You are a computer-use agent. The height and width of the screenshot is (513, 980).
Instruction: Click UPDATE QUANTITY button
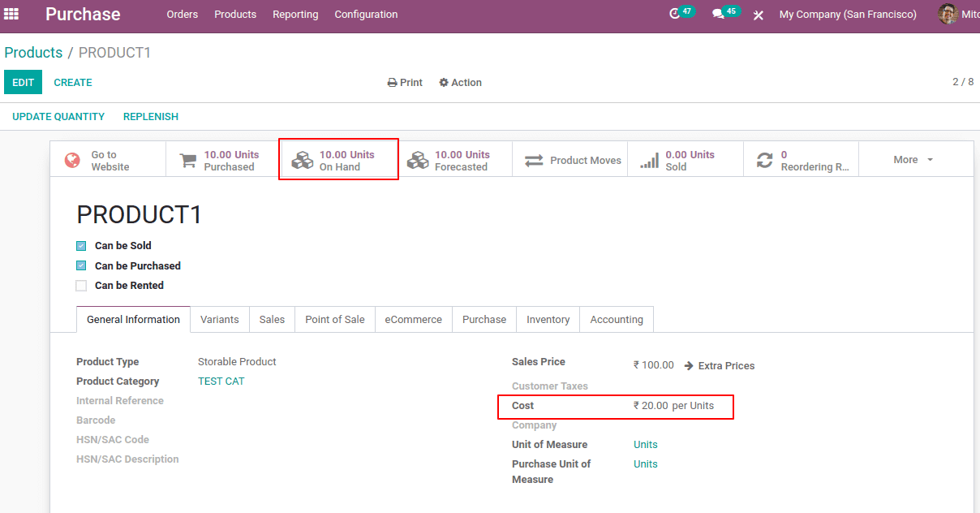click(58, 117)
